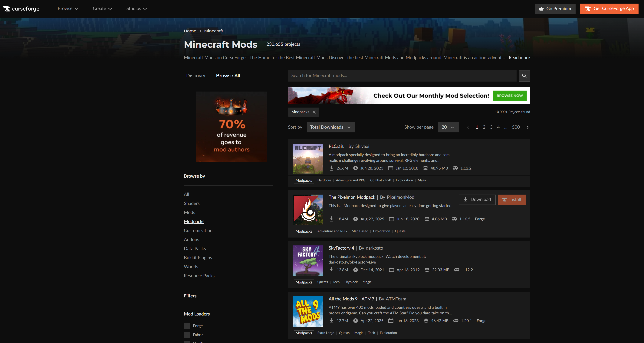The height and width of the screenshot is (343, 644).
Task: Click Pixelmon updated clock icon
Action: coord(356,219)
